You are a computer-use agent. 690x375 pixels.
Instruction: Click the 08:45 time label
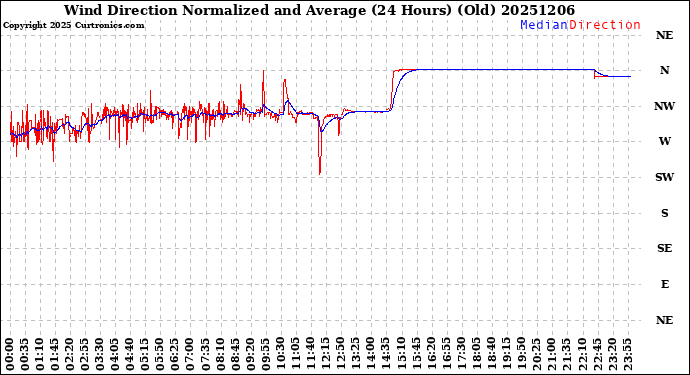pos(236,354)
